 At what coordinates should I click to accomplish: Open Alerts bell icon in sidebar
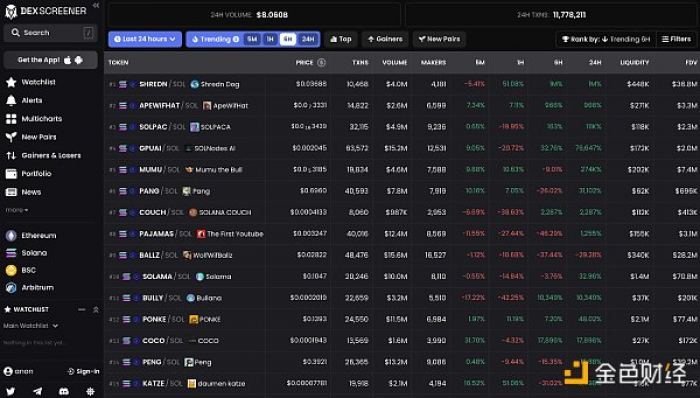[x=11, y=100]
